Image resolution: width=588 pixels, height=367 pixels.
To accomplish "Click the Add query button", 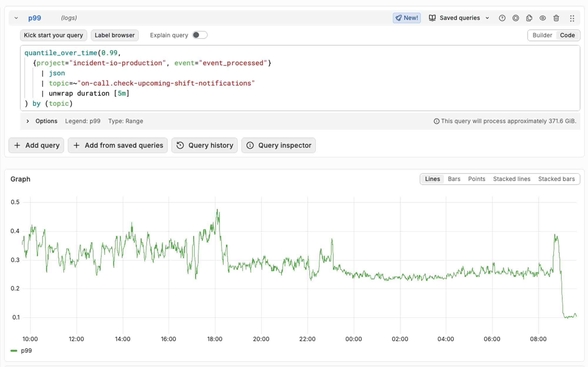I will pos(36,145).
